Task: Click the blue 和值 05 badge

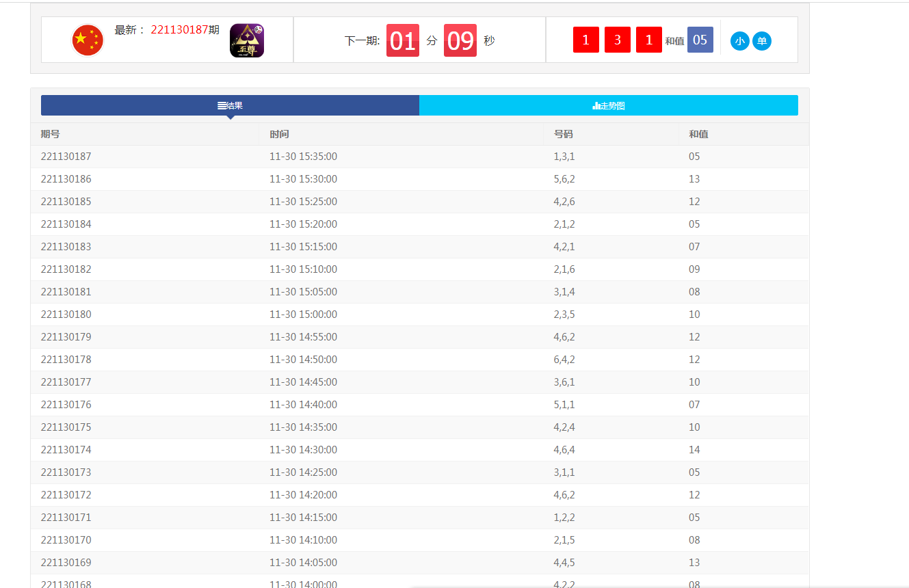Action: (700, 40)
